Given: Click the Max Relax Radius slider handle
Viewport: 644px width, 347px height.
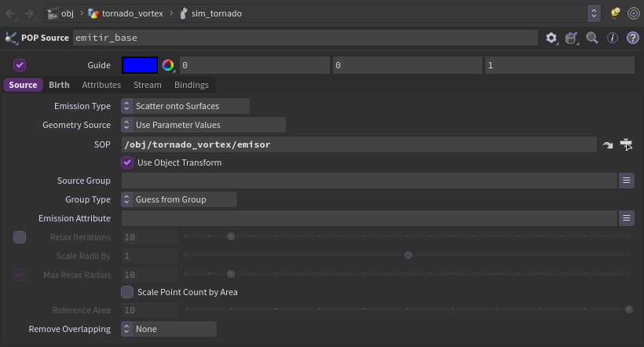Looking at the screenshot, I should pos(231,274).
